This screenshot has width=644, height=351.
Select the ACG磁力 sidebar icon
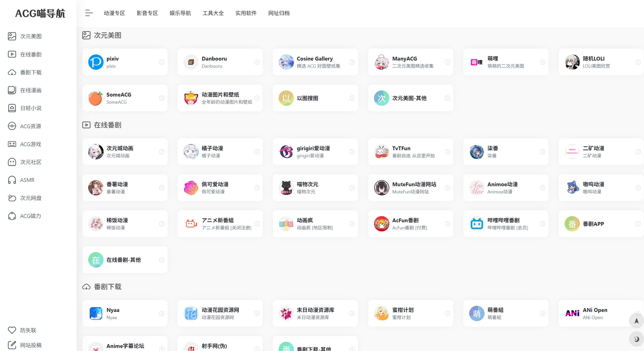(12, 216)
